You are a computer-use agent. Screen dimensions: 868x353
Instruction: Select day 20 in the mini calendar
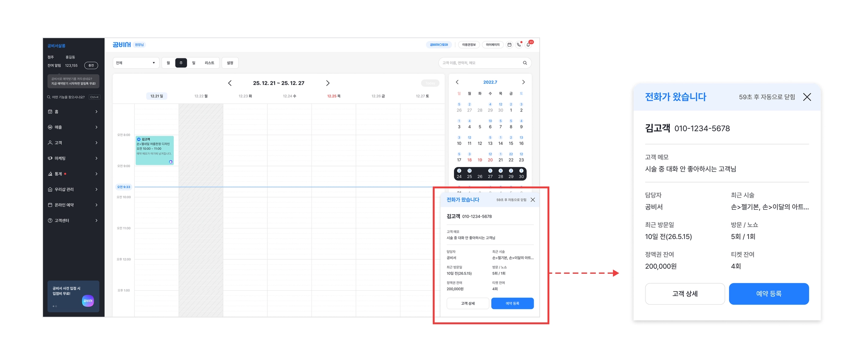pyautogui.click(x=490, y=160)
